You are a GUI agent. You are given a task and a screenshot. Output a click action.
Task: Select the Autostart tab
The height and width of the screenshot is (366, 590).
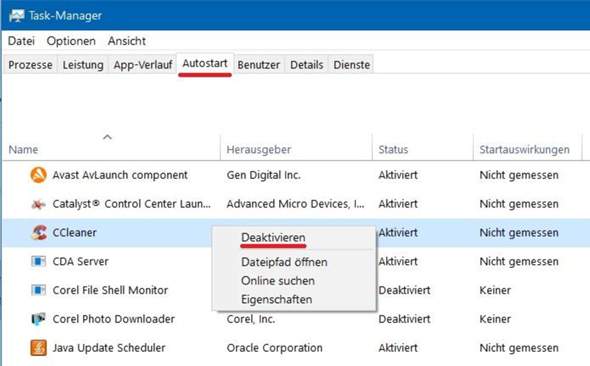(x=205, y=64)
